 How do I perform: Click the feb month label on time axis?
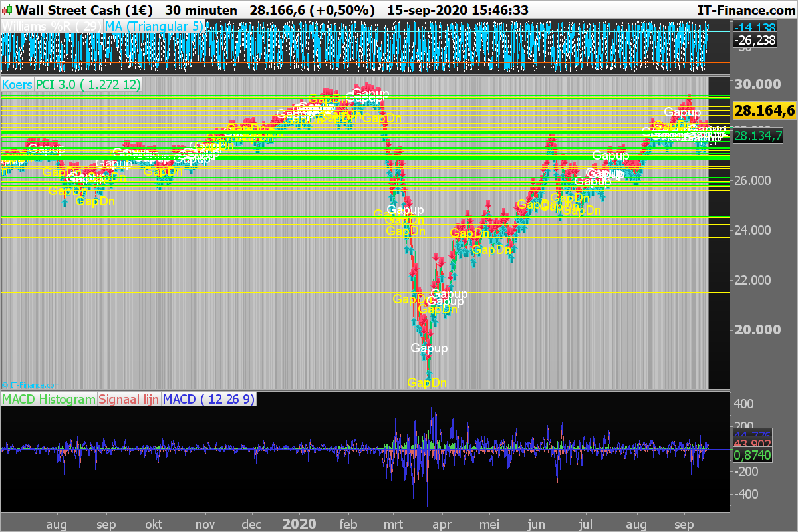coord(347,525)
